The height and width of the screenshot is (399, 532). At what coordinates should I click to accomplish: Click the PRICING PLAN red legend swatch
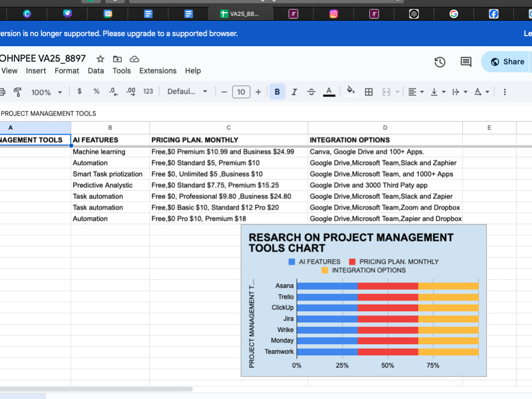tap(352, 262)
